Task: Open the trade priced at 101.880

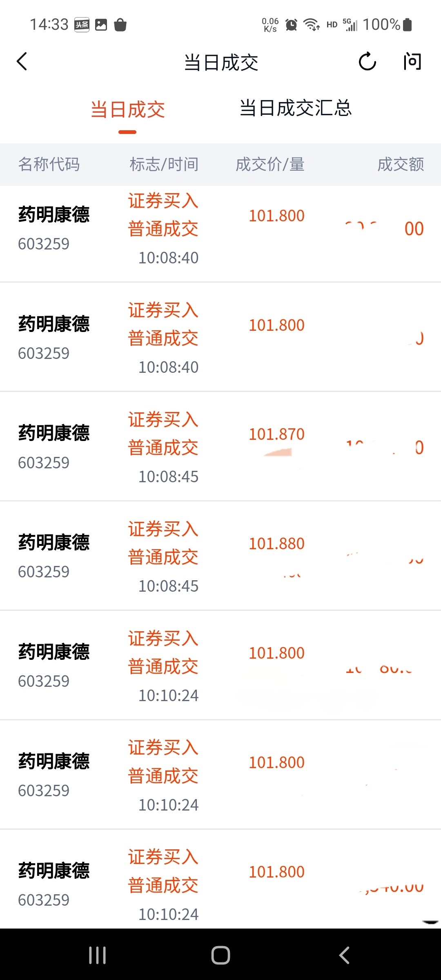Action: tap(220, 556)
